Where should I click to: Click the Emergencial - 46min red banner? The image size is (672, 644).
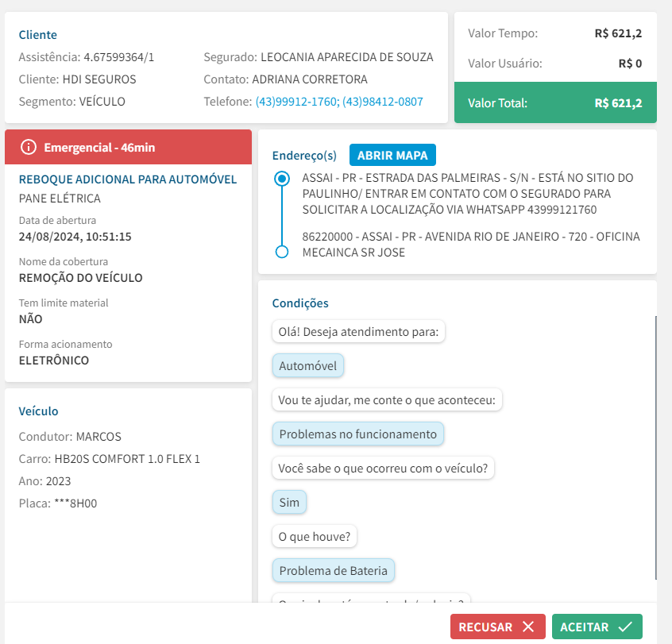tap(128, 147)
